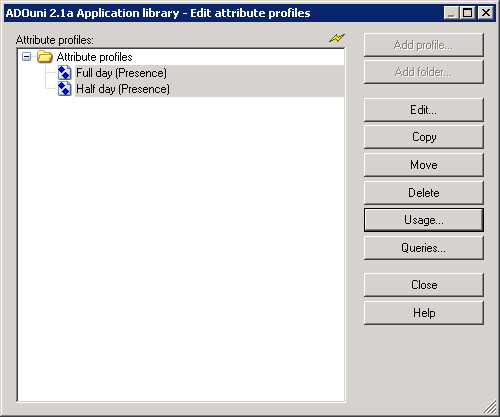This screenshot has width=500, height=417.
Task: Select the Full day (Presence) profile
Action: (x=121, y=73)
